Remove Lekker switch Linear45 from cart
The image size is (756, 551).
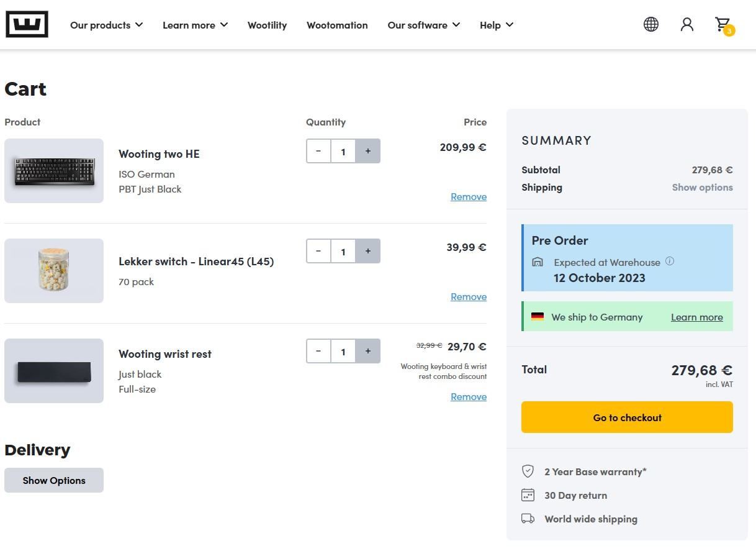pyautogui.click(x=469, y=296)
